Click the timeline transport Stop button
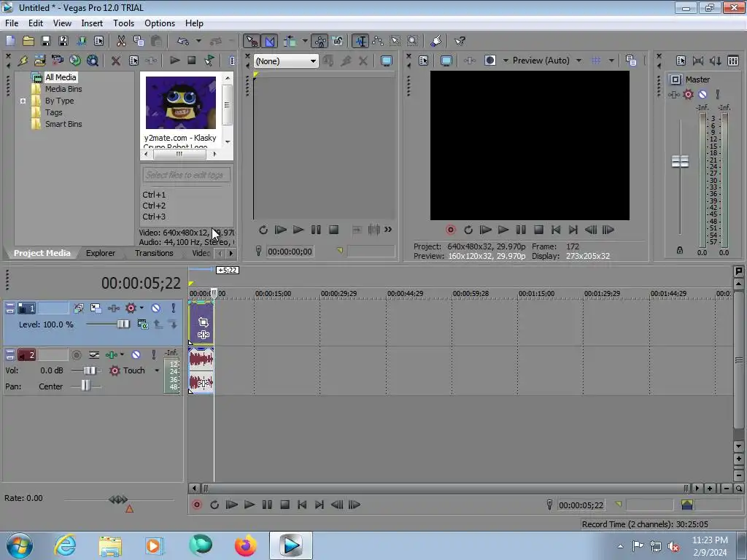This screenshot has height=560, width=747. click(285, 505)
